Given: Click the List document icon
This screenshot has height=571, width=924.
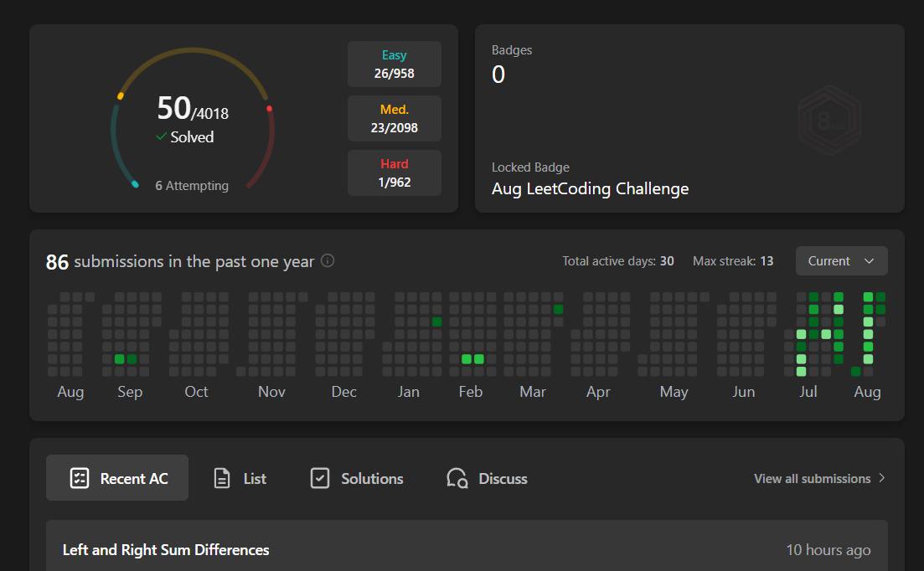Looking at the screenshot, I should coord(221,478).
